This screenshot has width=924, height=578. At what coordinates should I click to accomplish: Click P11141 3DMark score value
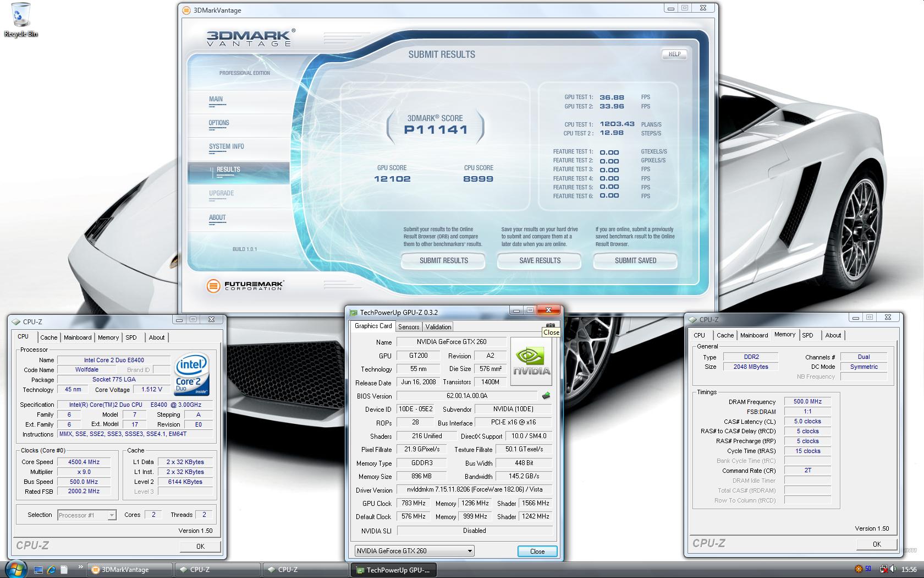[x=436, y=130]
